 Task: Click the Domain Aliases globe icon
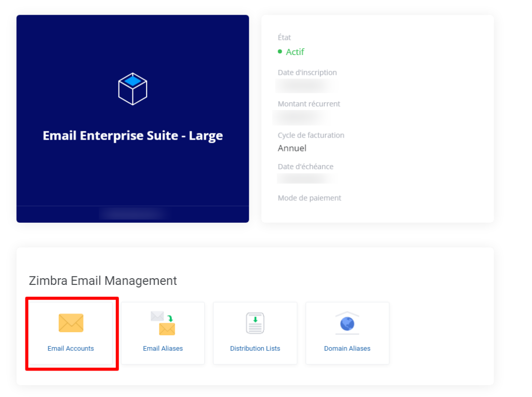[x=347, y=323]
